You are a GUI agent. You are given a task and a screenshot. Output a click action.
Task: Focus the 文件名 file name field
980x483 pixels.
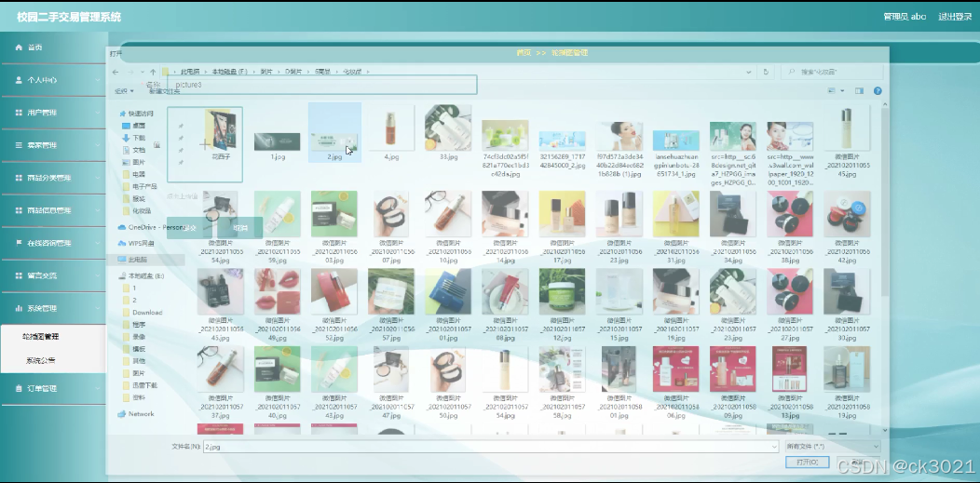tap(491, 446)
